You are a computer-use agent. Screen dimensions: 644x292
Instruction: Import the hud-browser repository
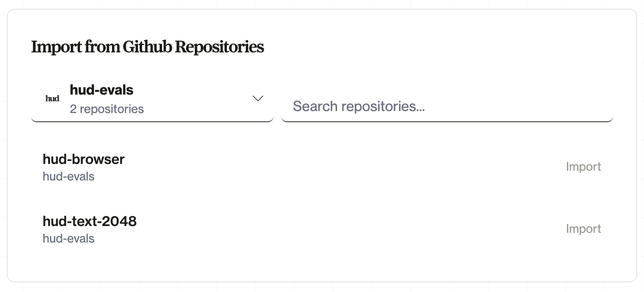[583, 166]
